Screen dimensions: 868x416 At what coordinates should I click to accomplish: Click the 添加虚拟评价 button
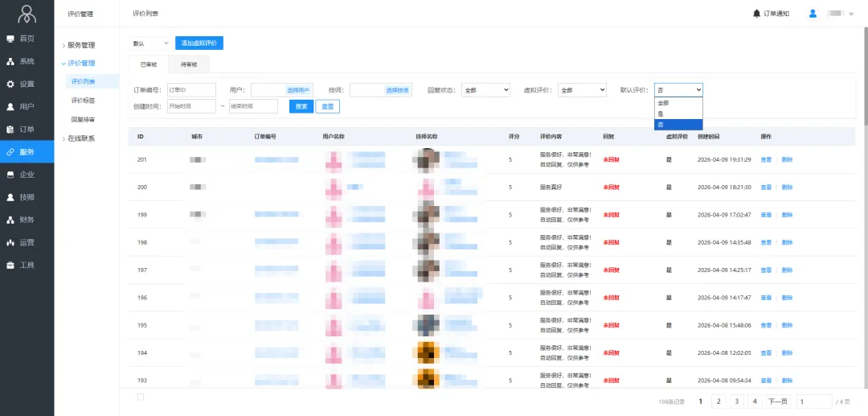199,43
